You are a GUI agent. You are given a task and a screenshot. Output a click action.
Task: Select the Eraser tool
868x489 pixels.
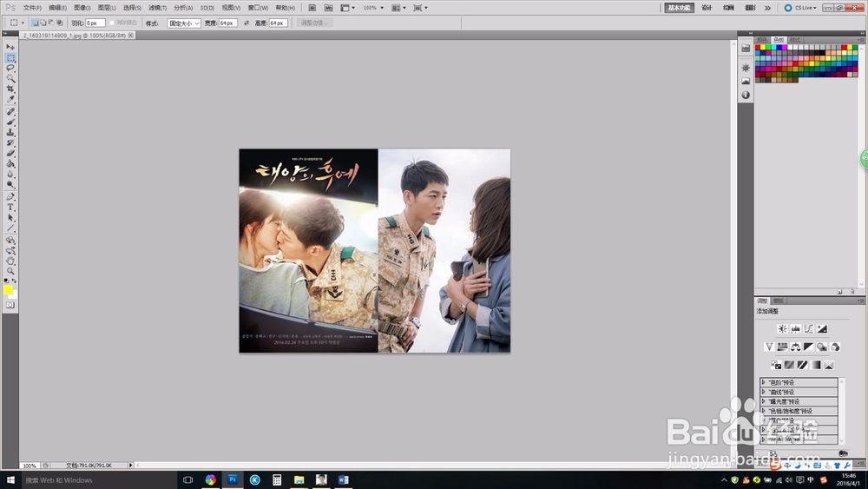tap(10, 154)
